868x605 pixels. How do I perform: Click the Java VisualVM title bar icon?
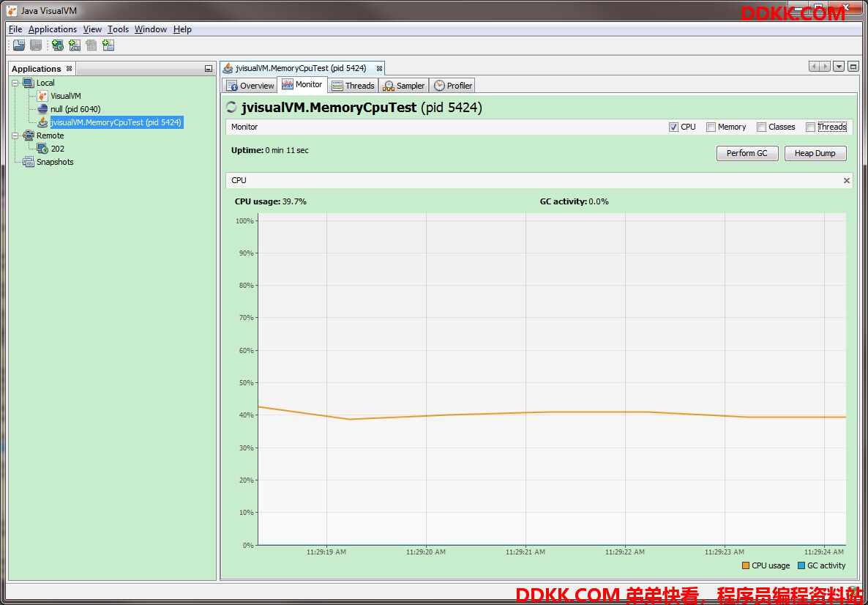(x=12, y=11)
